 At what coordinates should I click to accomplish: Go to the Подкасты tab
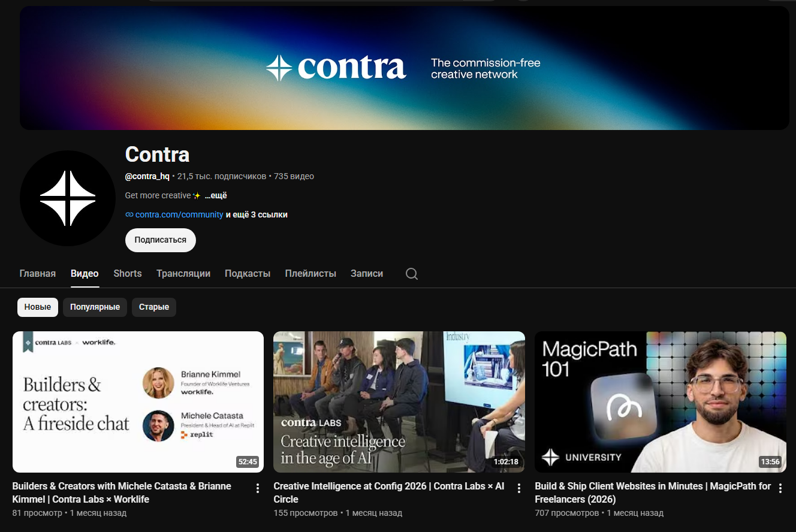pyautogui.click(x=248, y=274)
